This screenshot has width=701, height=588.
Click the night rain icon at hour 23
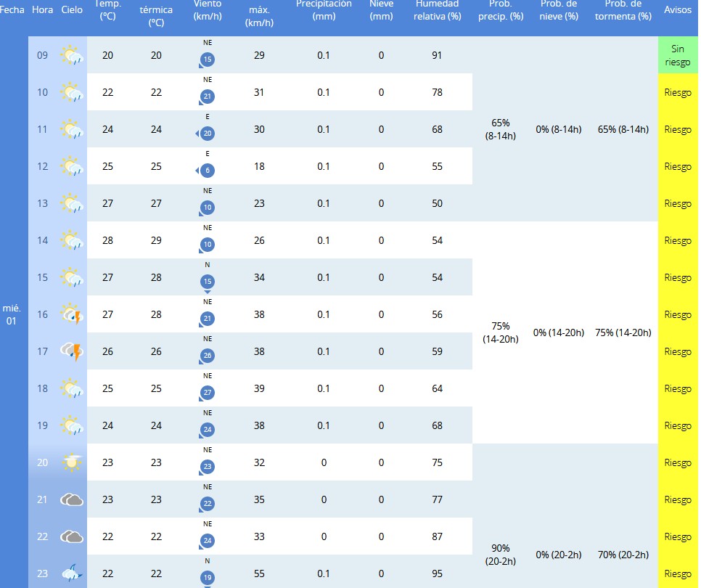click(72, 573)
